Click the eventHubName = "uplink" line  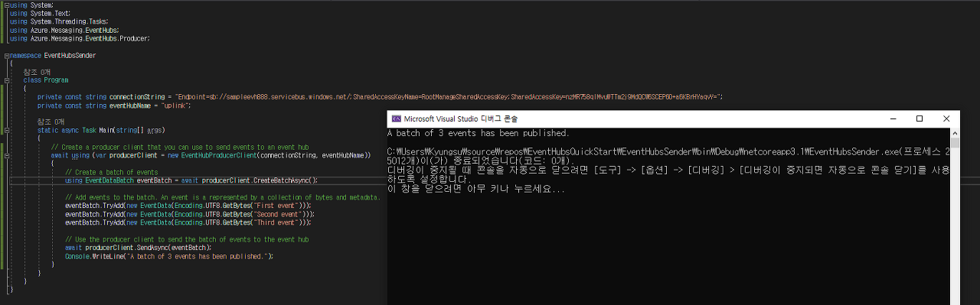114,105
